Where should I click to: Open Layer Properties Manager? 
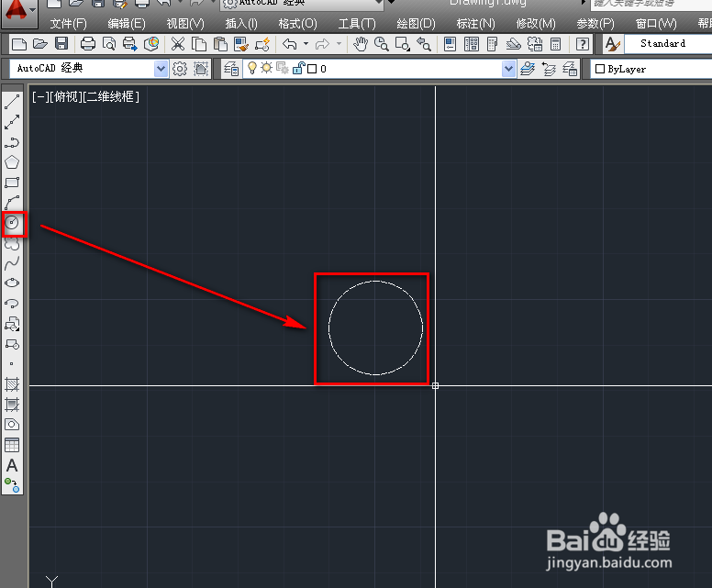coord(231,69)
